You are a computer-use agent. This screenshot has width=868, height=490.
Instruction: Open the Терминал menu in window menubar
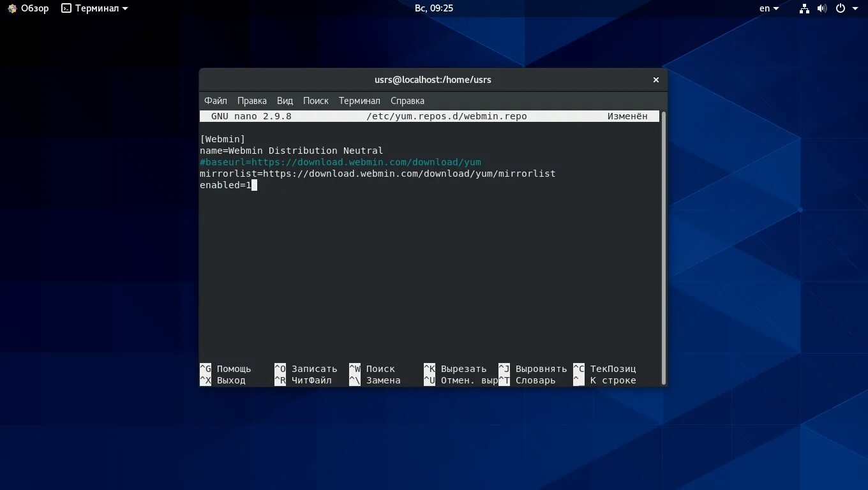pos(359,101)
